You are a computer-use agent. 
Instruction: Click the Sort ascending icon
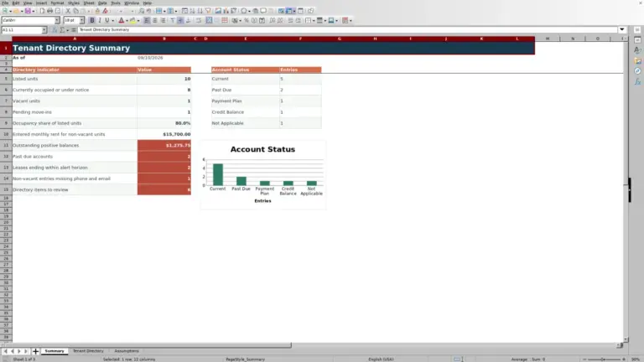click(192, 11)
